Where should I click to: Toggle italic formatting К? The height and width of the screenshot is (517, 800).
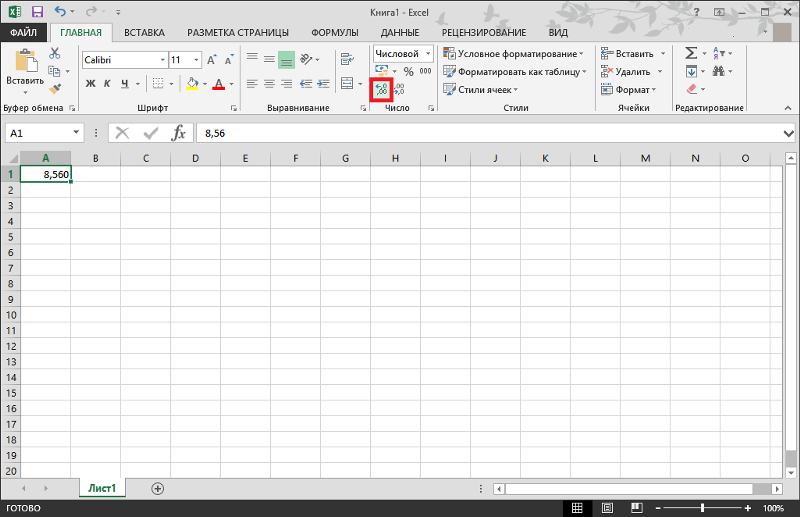[x=107, y=83]
